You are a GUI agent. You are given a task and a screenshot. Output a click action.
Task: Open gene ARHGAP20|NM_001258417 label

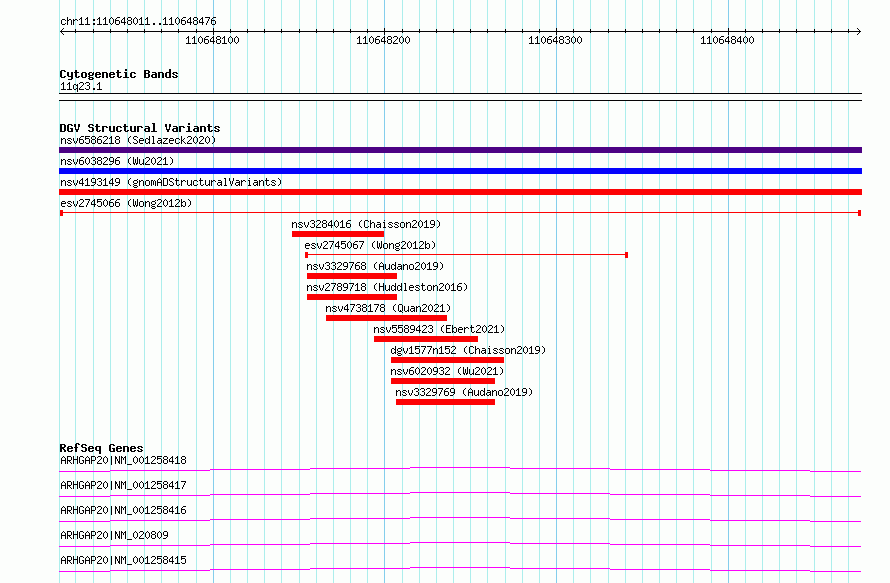point(123,485)
